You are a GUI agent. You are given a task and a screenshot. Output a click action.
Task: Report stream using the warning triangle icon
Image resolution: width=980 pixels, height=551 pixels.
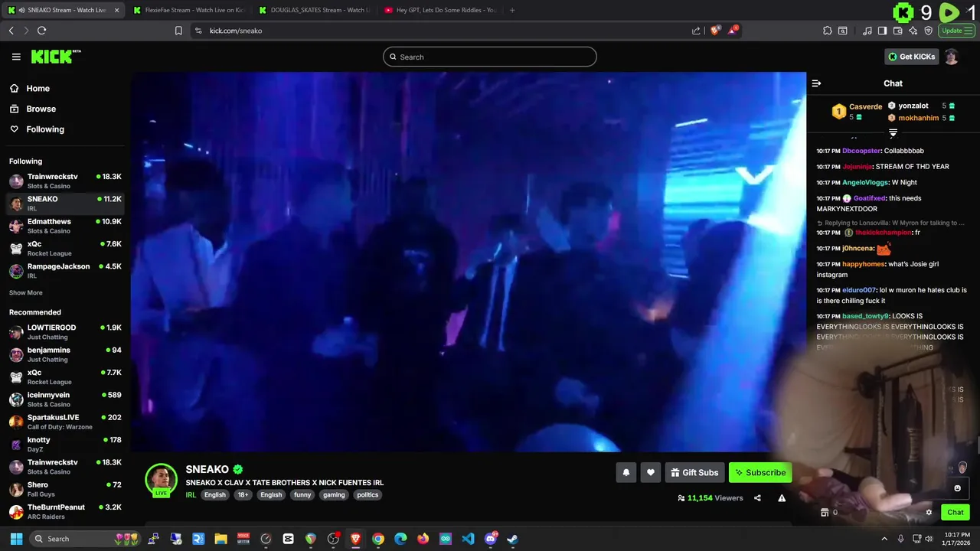tap(782, 498)
